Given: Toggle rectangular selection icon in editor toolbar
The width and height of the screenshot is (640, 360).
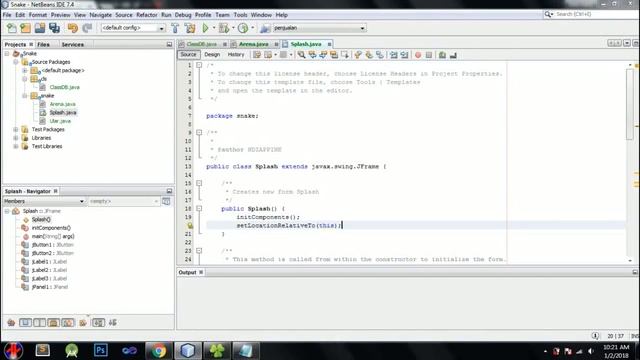Looking at the screenshot, I should click(x=345, y=55).
